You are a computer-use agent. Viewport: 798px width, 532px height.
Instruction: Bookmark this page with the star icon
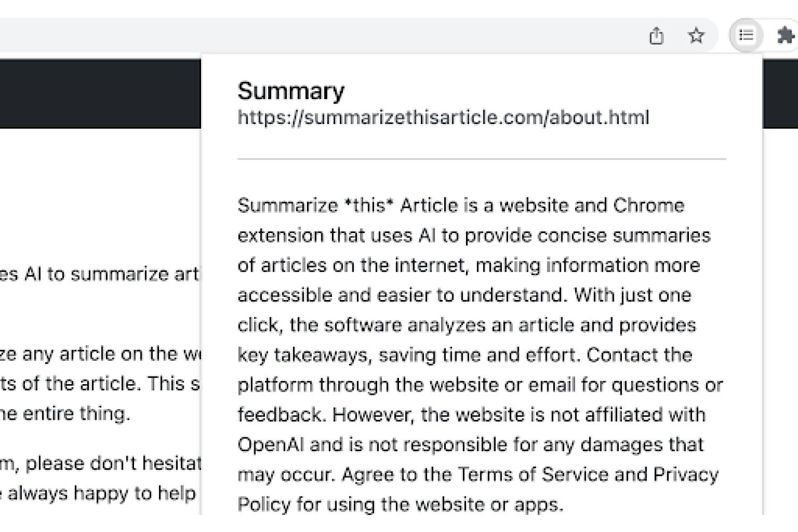coord(696,36)
